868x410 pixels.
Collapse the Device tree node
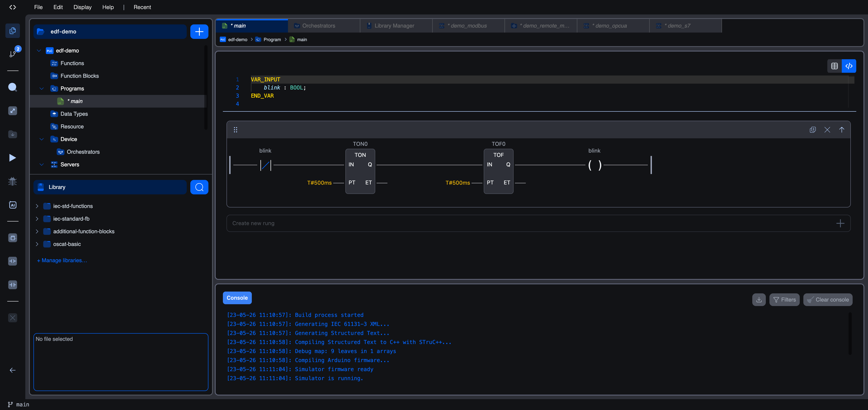[41, 139]
